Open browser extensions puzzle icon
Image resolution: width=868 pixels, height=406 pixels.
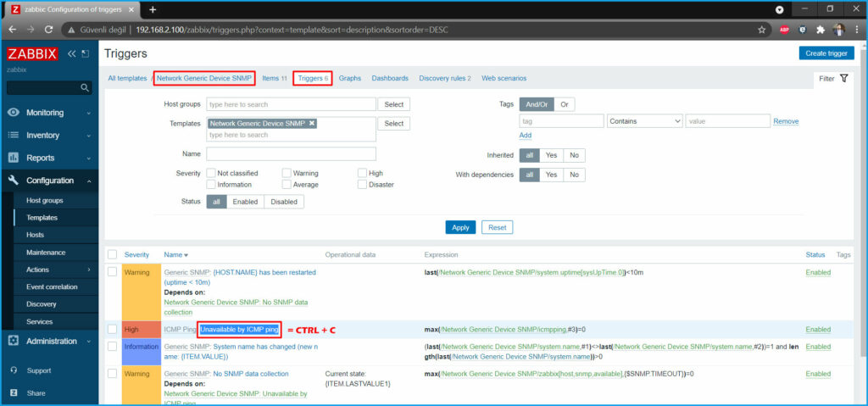pyautogui.click(x=821, y=30)
